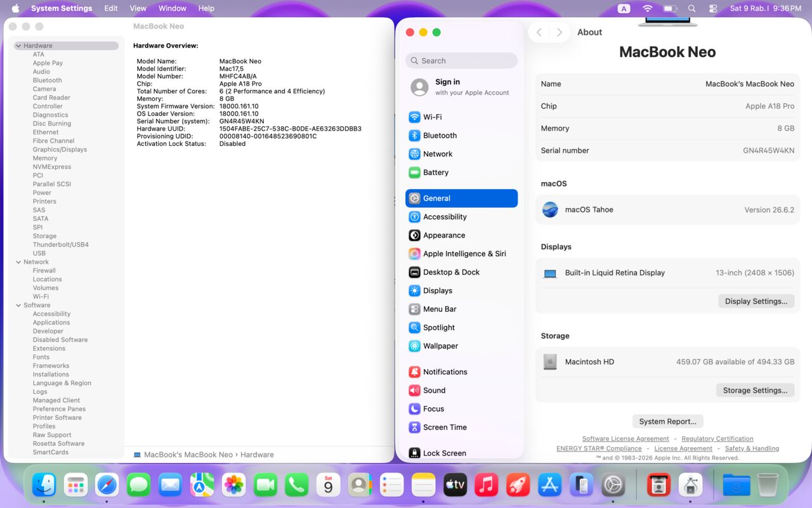Open Safari from the Dock

click(x=107, y=485)
